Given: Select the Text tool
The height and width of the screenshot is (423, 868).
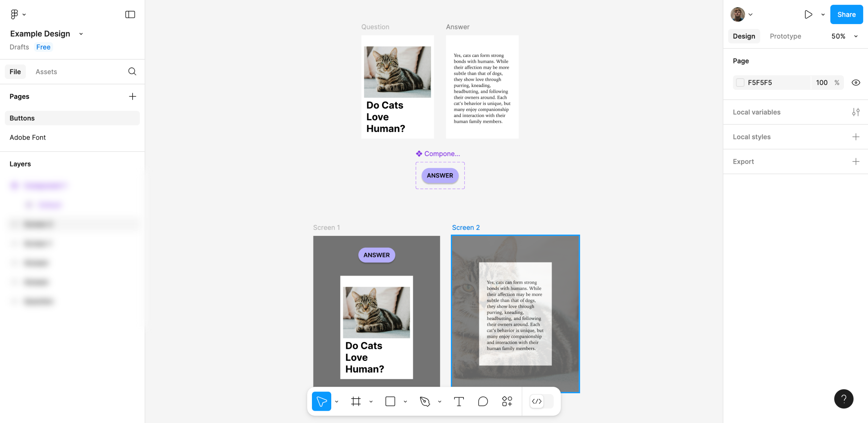Looking at the screenshot, I should coord(458,401).
